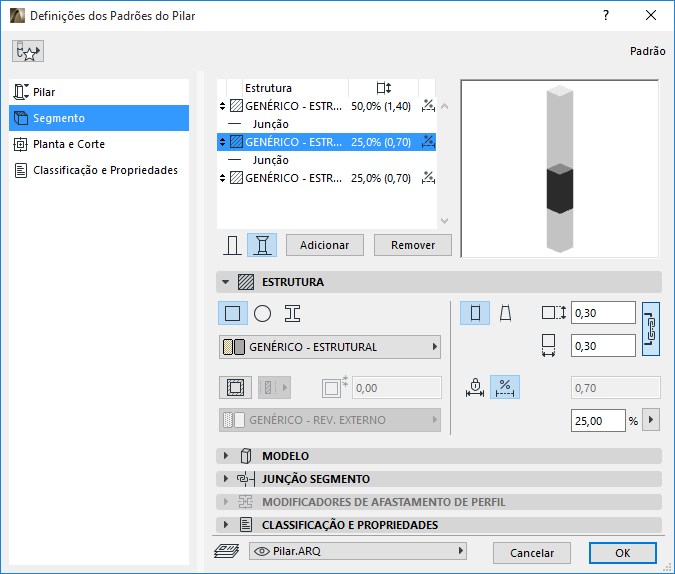Image resolution: width=675 pixels, height=574 pixels.
Task: Open the Favorites picker icon
Action: point(28,51)
